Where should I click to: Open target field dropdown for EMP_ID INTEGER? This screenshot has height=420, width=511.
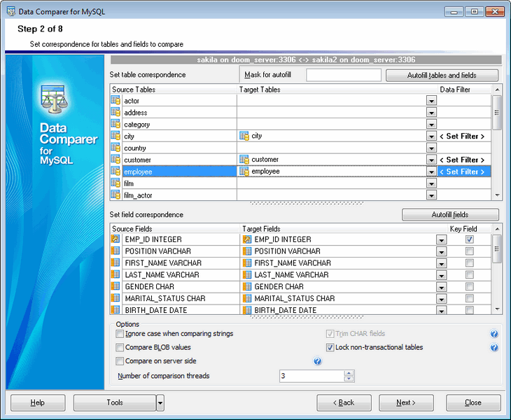point(441,240)
